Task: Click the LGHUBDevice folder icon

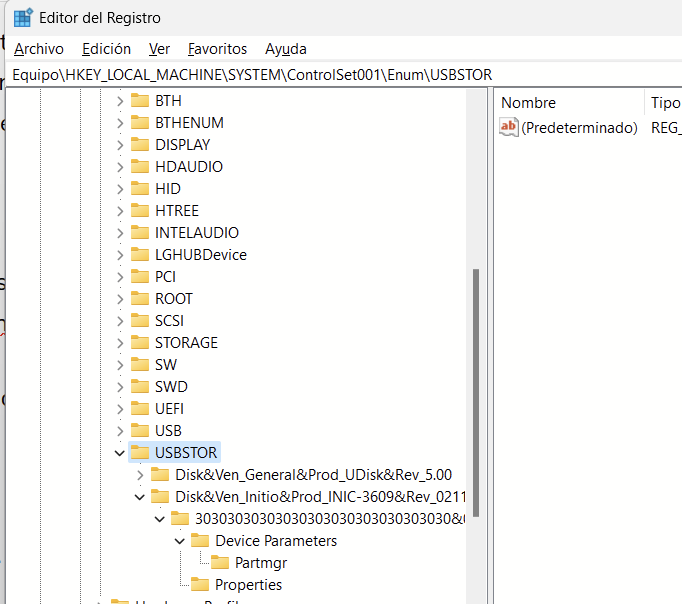Action: (140, 255)
